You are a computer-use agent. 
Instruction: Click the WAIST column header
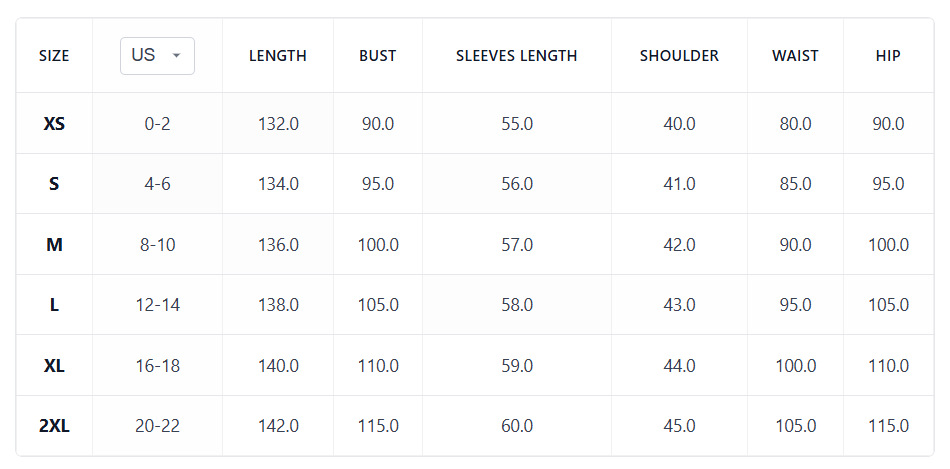tap(795, 56)
